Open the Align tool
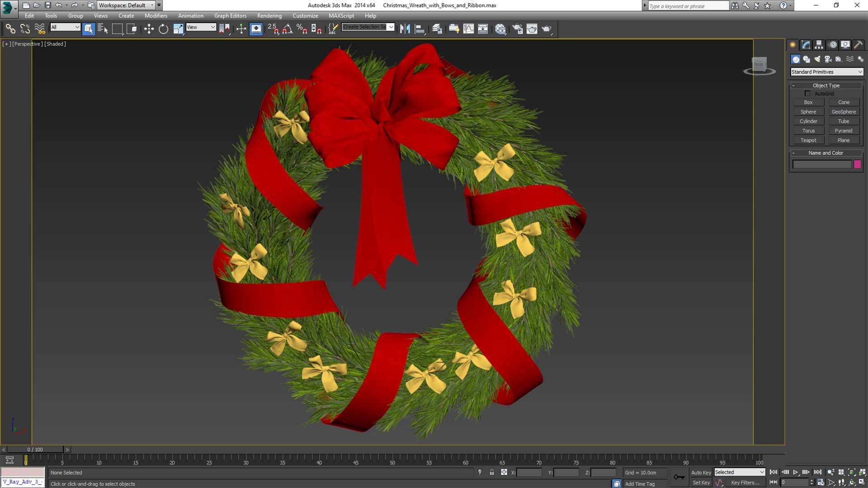868x488 pixels. [x=420, y=29]
